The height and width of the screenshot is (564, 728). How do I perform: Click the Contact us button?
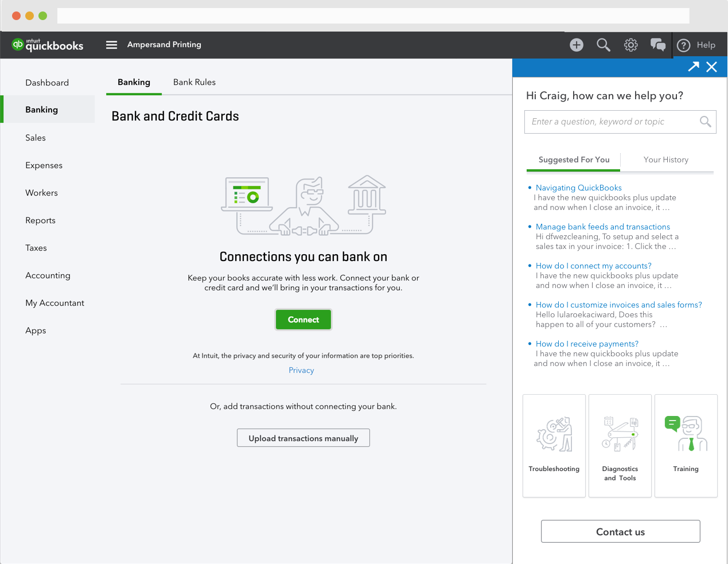[621, 531]
